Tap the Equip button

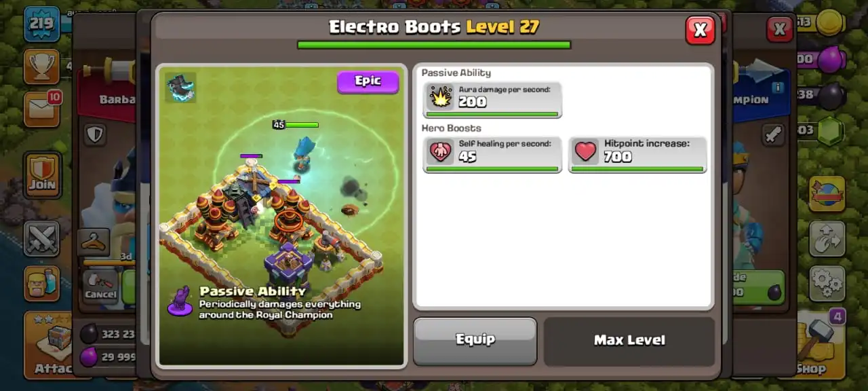(x=475, y=340)
